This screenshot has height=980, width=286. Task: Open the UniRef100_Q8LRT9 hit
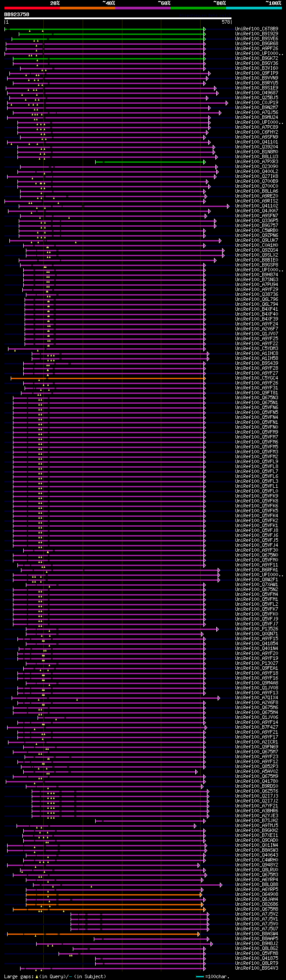[257, 963]
